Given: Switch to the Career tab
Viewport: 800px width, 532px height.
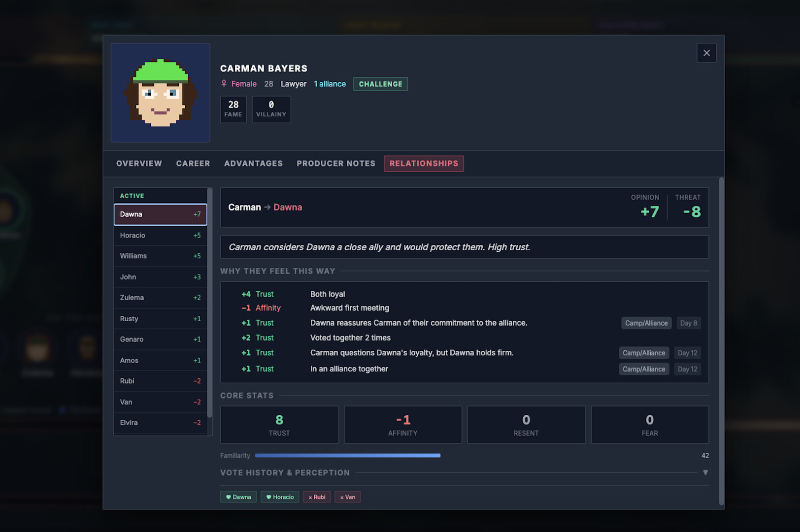Looking at the screenshot, I should click(193, 163).
